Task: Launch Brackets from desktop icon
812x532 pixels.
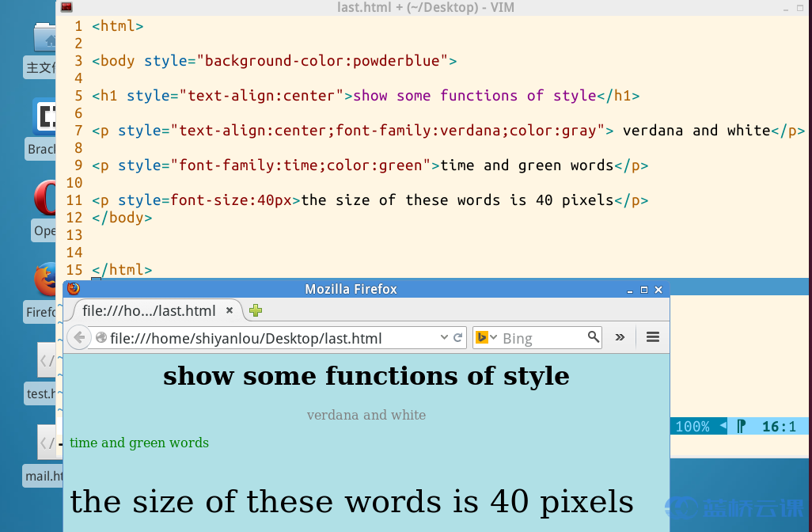Action: coord(44,117)
